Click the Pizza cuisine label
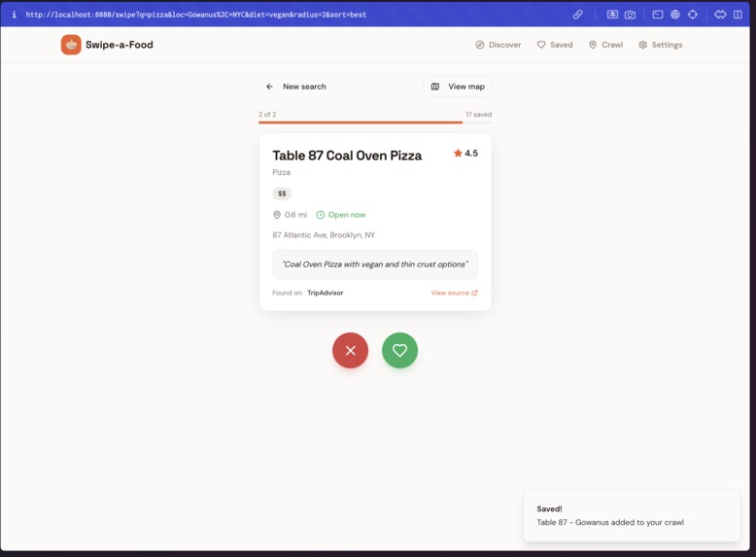The height and width of the screenshot is (557, 756). click(281, 172)
